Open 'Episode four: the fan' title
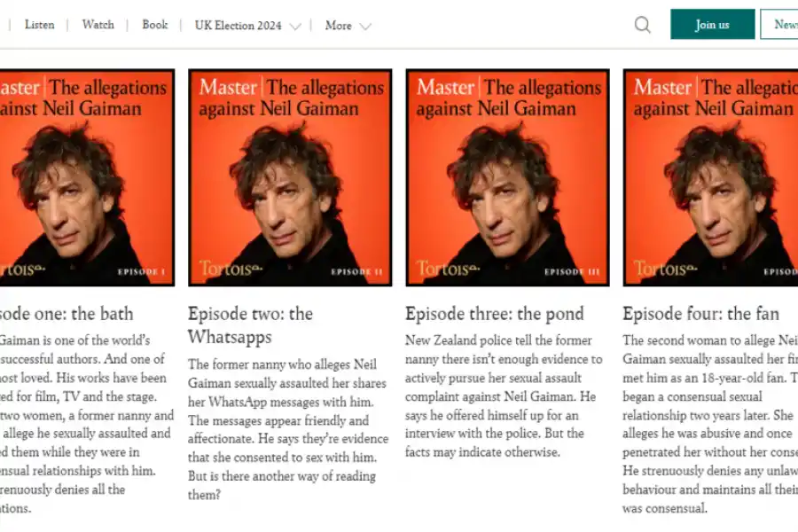This screenshot has height=532, width=798. [700, 314]
